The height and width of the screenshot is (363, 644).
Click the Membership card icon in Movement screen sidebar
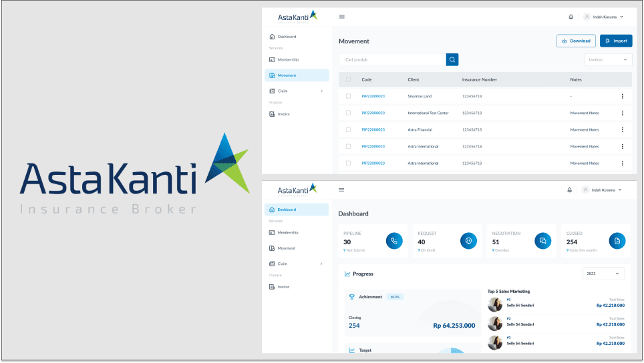tap(272, 59)
